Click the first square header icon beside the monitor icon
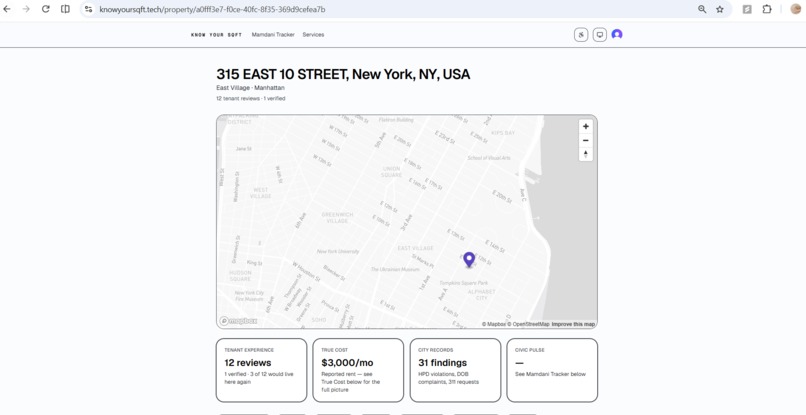Screen dimensions: 806x415 tap(581, 34)
